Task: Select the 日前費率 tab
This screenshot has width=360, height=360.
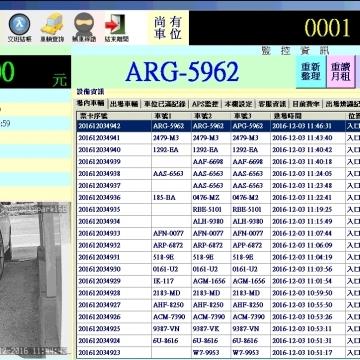Action: (x=306, y=104)
